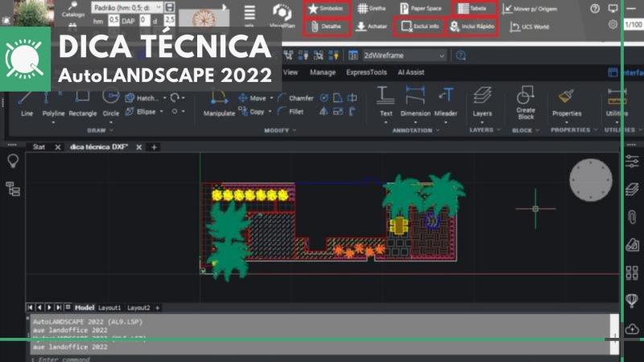This screenshot has width=644, height=362.
Task: Click the Grelha grid tool
Action: pos(371,8)
